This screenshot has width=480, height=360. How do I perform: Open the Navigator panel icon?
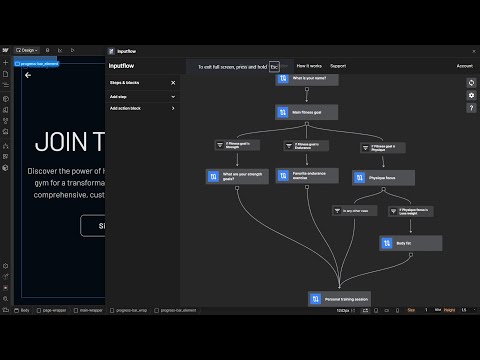pos(5,85)
